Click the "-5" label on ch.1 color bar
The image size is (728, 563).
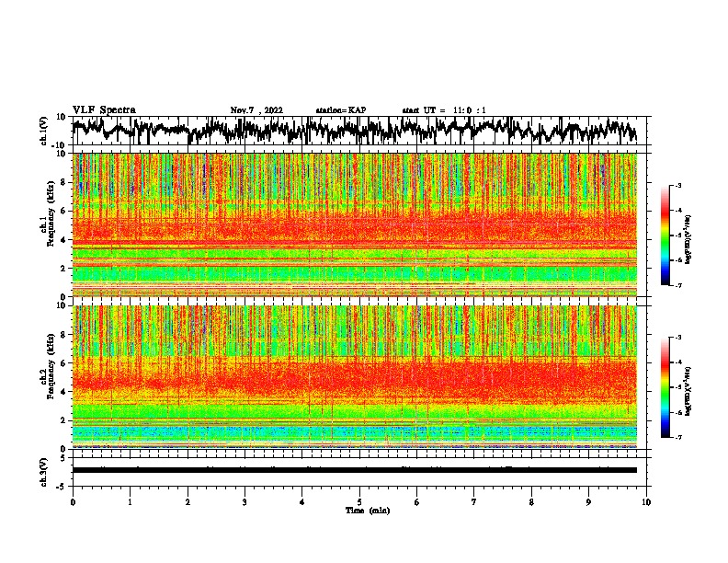click(x=677, y=236)
